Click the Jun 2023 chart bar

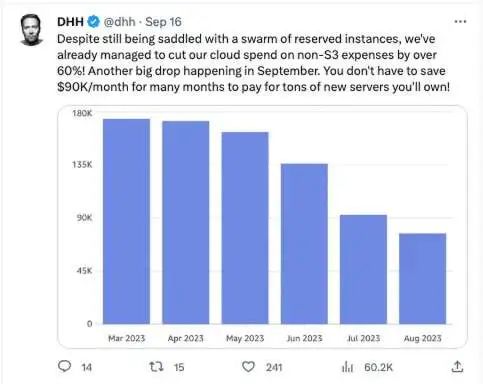point(304,244)
